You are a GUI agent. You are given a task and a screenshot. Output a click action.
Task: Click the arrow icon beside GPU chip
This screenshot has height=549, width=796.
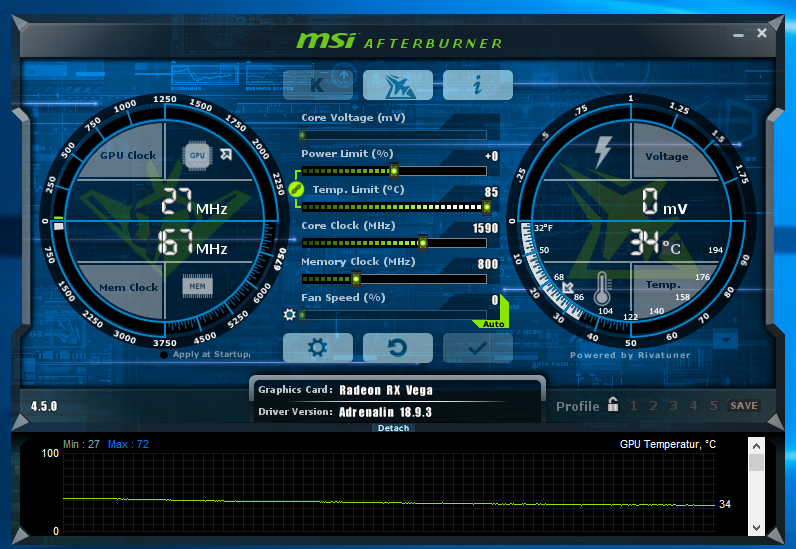(226, 154)
